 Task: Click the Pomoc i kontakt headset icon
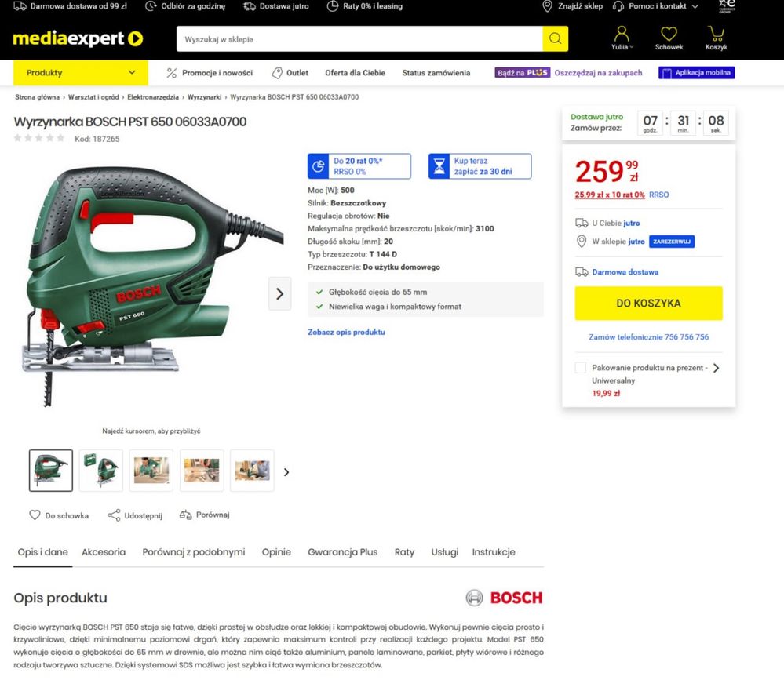tap(618, 6)
